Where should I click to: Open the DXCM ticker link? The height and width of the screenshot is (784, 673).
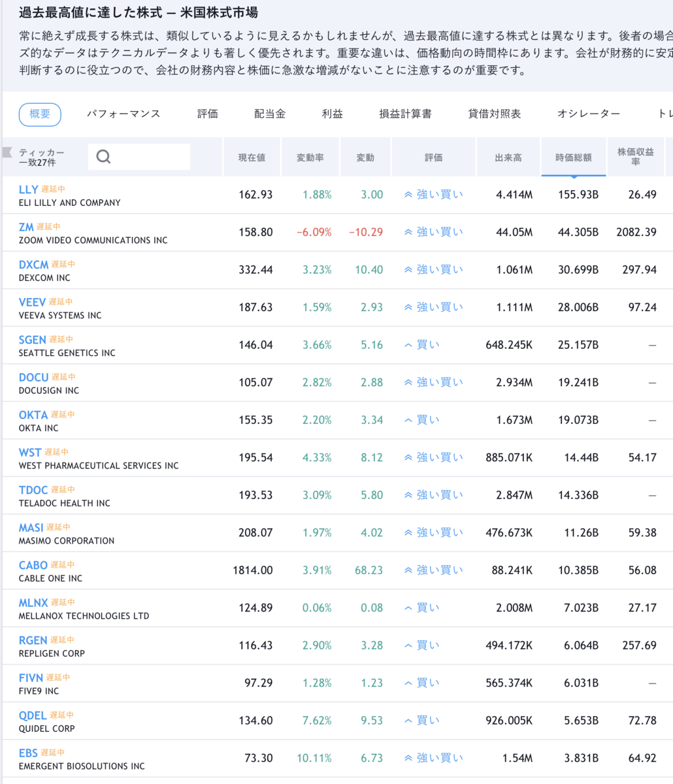point(34,265)
